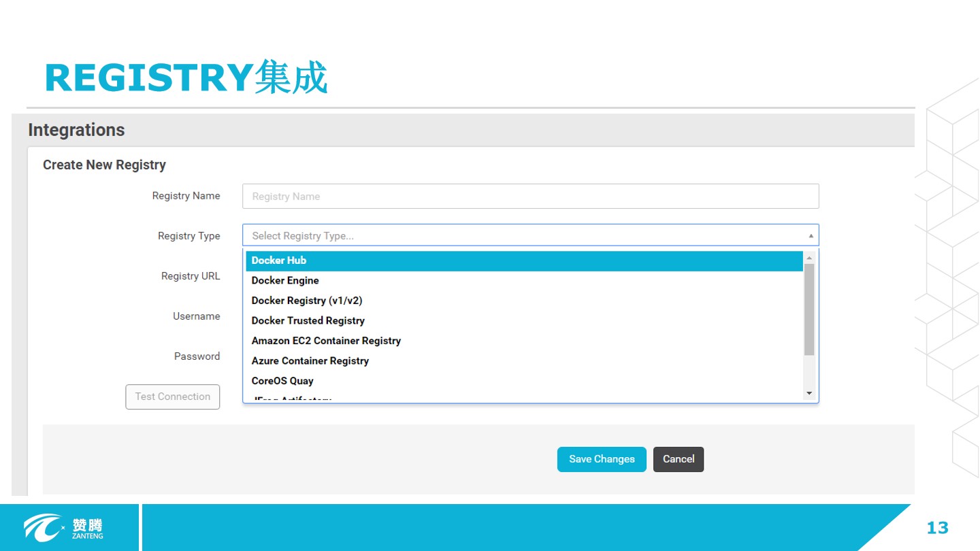This screenshot has width=980, height=551.
Task: Click the dropdown list scrollbar thumb
Action: coord(809,310)
